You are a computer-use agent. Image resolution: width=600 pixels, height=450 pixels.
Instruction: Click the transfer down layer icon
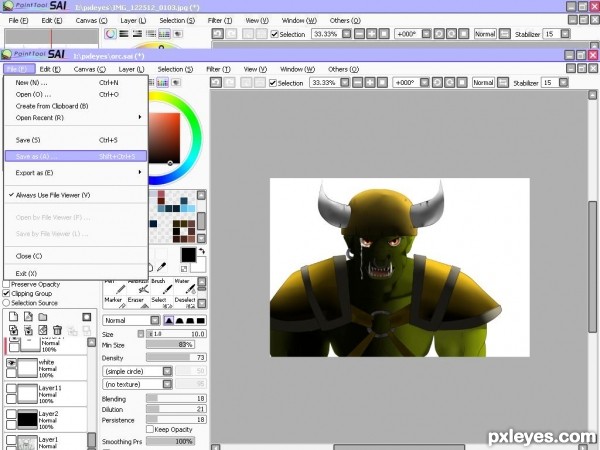[13, 330]
